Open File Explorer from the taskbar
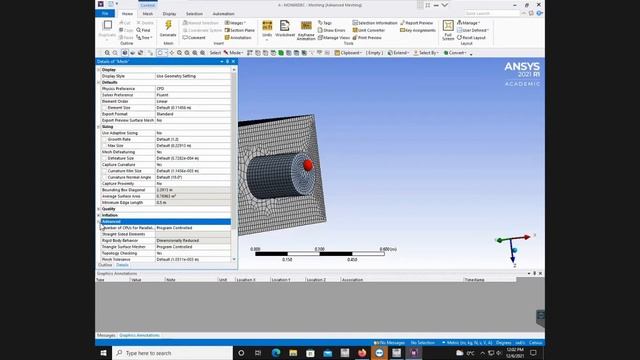 click(x=293, y=353)
